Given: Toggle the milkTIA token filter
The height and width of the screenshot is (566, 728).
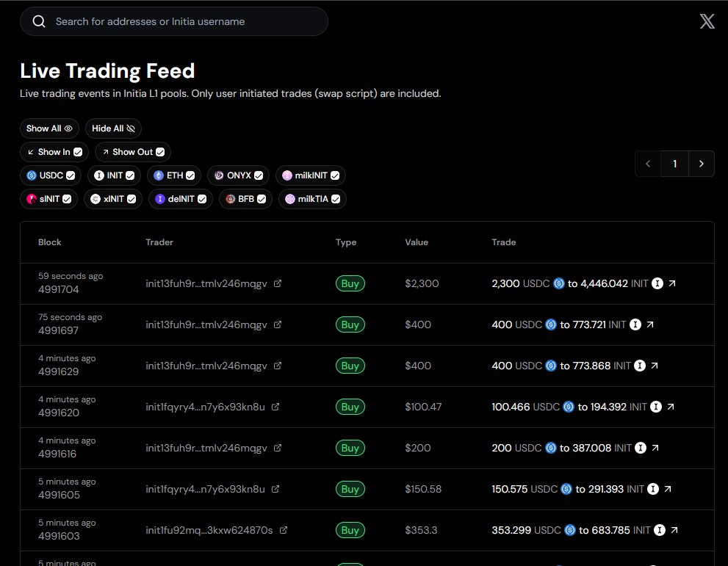Looking at the screenshot, I should [312, 199].
